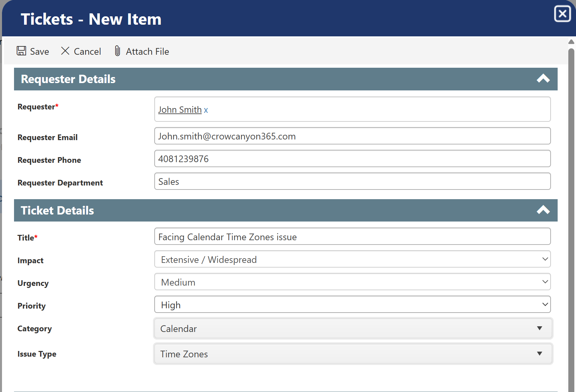Image resolution: width=576 pixels, height=392 pixels.
Task: Open the Category dropdown
Action: tap(540, 329)
